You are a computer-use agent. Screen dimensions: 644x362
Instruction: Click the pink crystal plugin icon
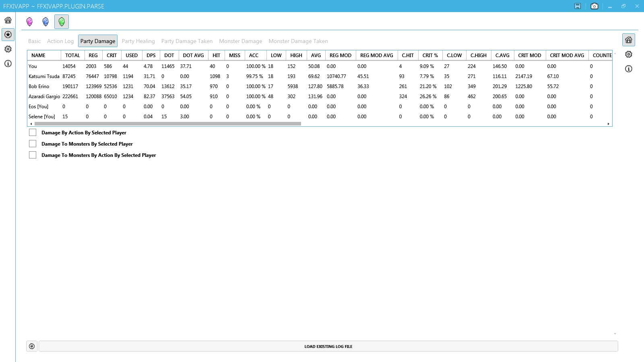[x=29, y=22]
